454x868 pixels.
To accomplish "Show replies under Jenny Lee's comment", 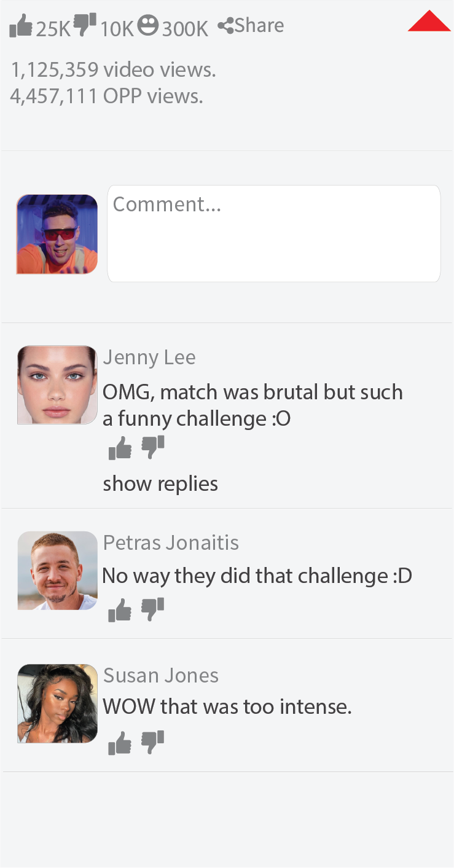I will tap(160, 483).
